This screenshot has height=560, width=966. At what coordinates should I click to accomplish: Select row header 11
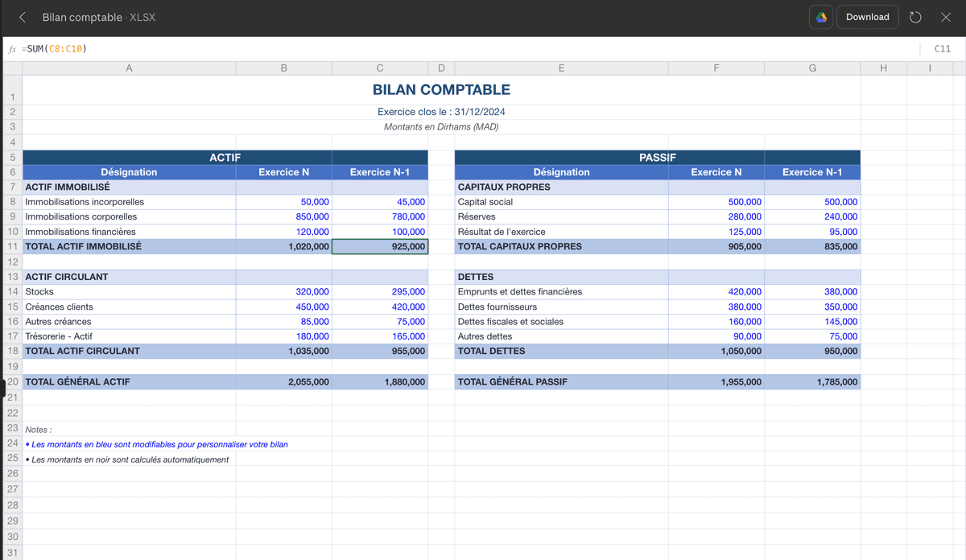click(x=12, y=246)
